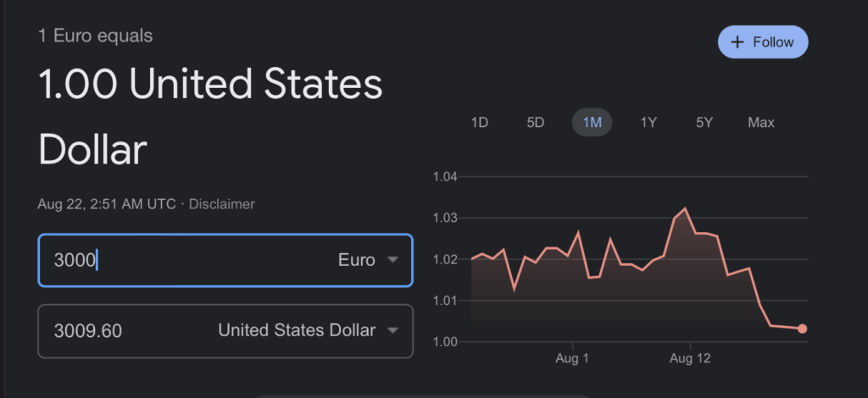Select the highlighted 1M range tab

[x=592, y=123]
